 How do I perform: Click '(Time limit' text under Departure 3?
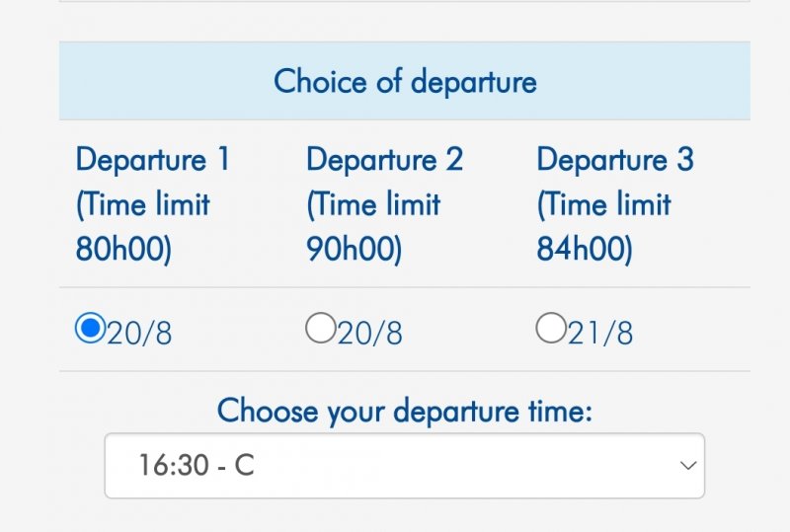pyautogui.click(x=603, y=205)
